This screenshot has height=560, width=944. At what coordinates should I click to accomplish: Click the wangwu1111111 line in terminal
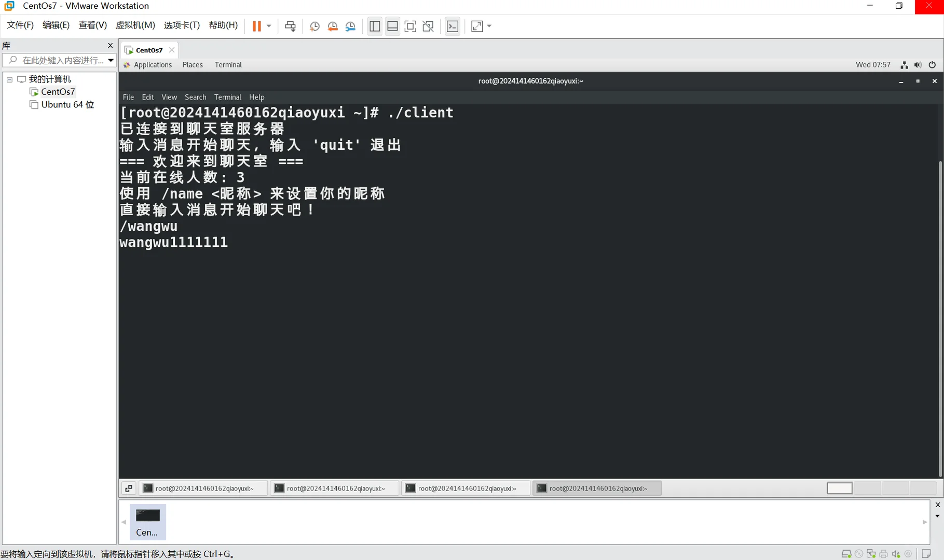[174, 242]
